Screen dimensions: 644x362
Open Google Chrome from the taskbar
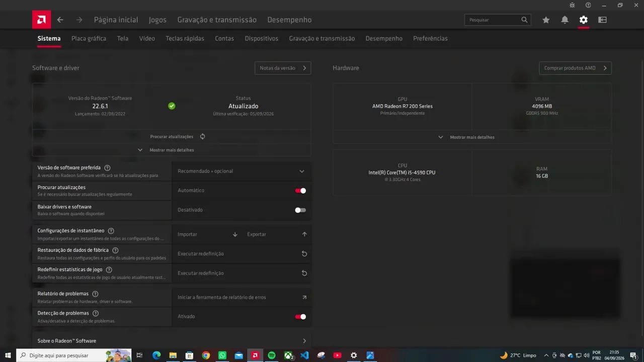tap(206, 355)
